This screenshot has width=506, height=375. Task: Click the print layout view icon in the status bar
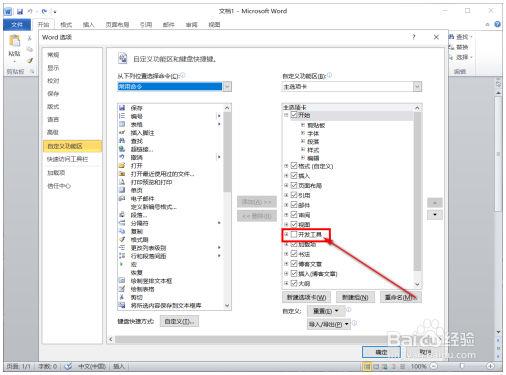[x=367, y=366]
